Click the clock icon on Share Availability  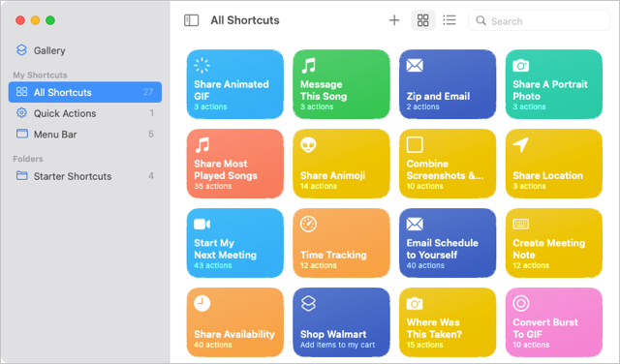(201, 304)
